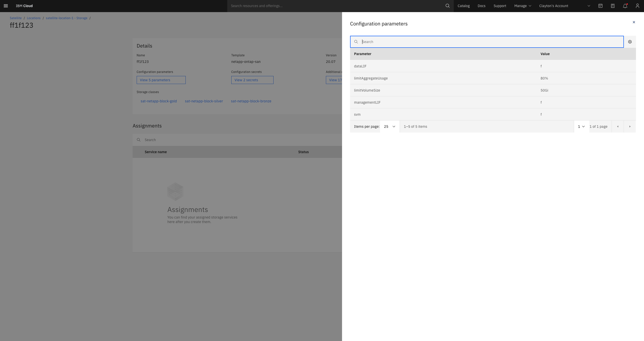
Task: Click the Satellite breadcrumb link
Action: click(16, 18)
